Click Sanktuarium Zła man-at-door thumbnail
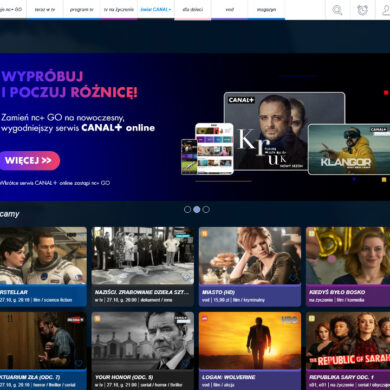 pos(43,341)
